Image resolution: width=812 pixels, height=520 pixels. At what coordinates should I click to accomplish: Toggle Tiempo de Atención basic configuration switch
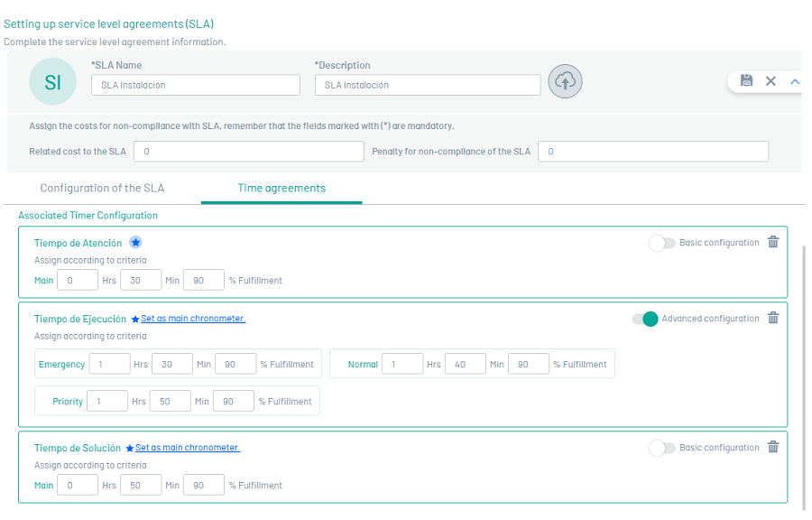coord(661,243)
